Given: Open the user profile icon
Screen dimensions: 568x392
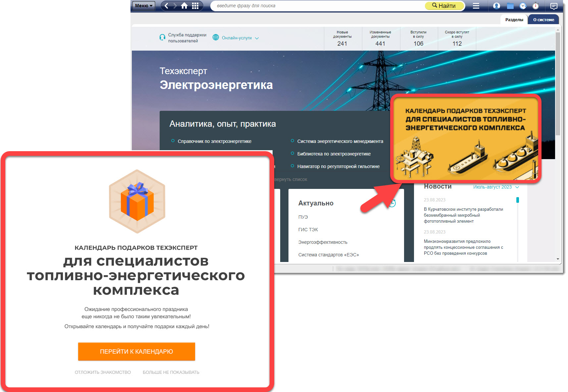Looking at the screenshot, I should 496,6.
